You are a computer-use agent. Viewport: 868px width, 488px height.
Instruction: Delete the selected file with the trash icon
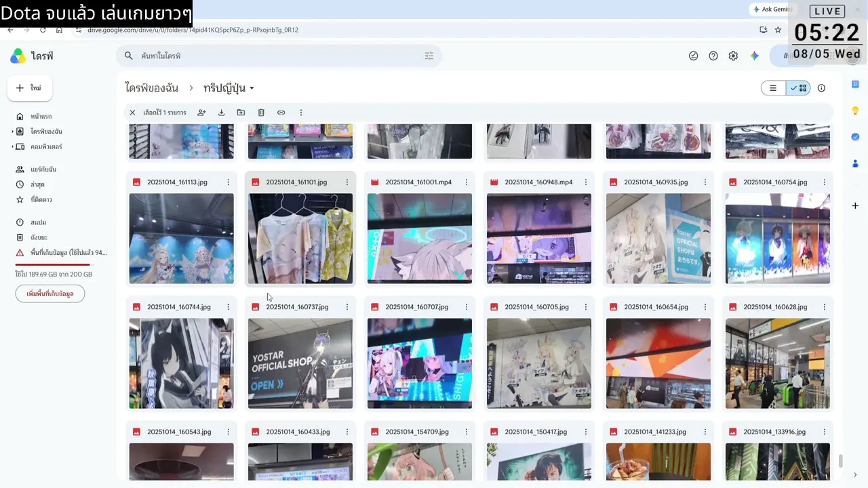pyautogui.click(x=261, y=113)
